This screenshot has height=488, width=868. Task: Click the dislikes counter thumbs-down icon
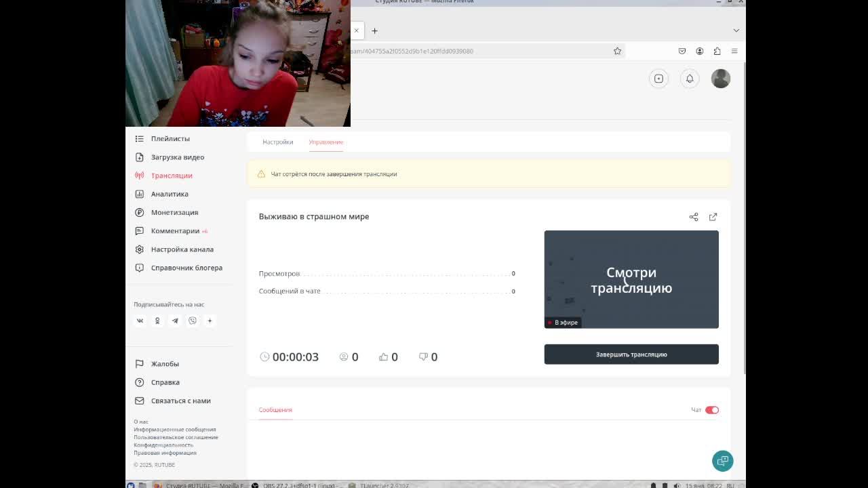tap(423, 357)
